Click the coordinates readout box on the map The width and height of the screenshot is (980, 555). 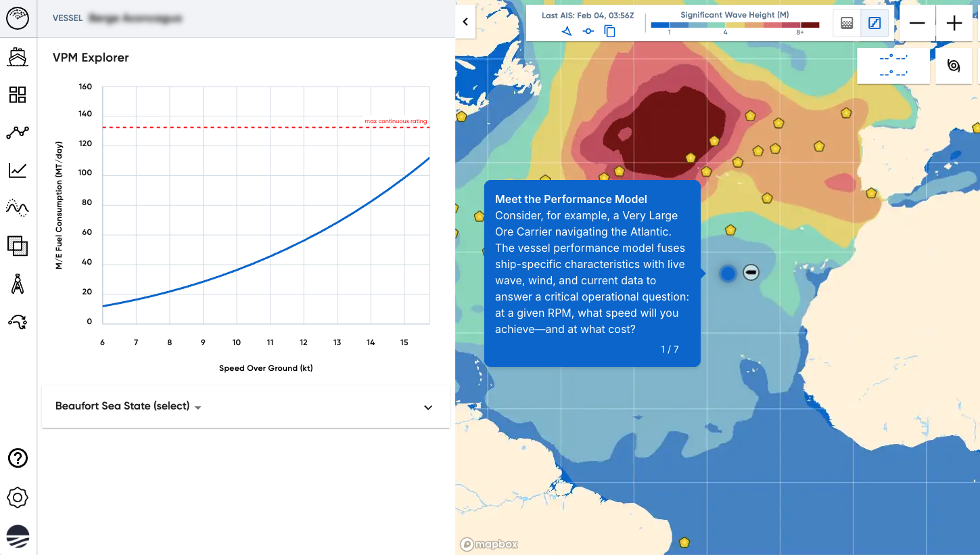(x=893, y=66)
